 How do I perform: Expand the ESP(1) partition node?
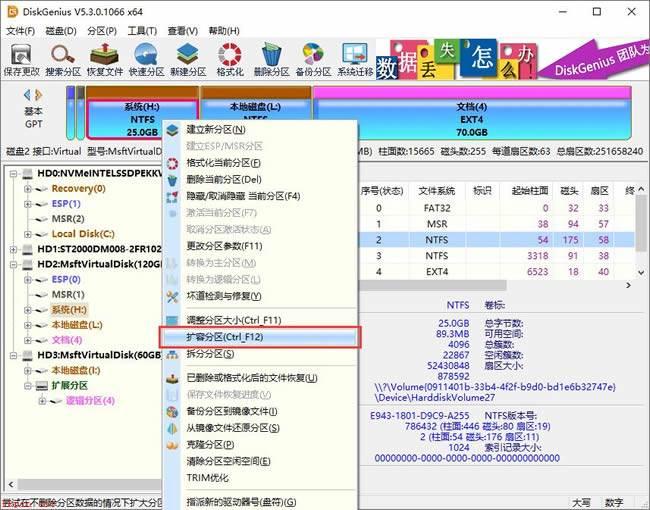tap(27, 204)
